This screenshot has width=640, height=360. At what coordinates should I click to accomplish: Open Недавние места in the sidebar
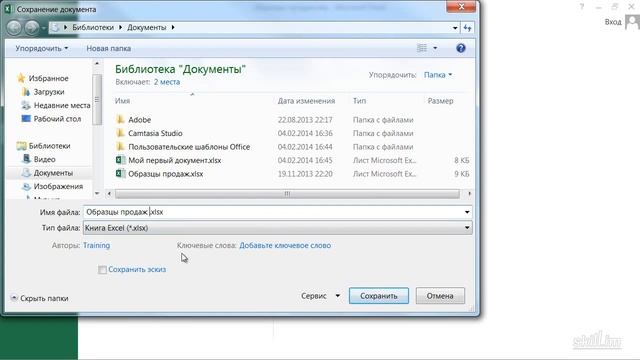[62, 105]
